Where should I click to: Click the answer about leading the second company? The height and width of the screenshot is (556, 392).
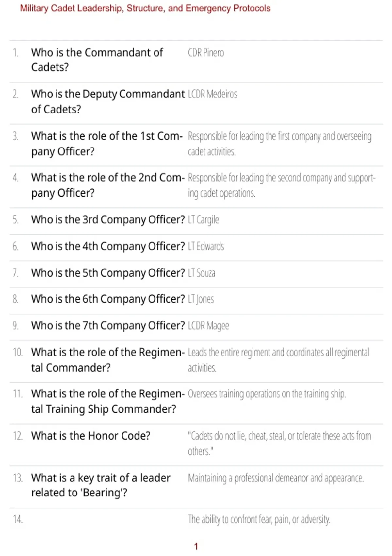tap(282, 185)
